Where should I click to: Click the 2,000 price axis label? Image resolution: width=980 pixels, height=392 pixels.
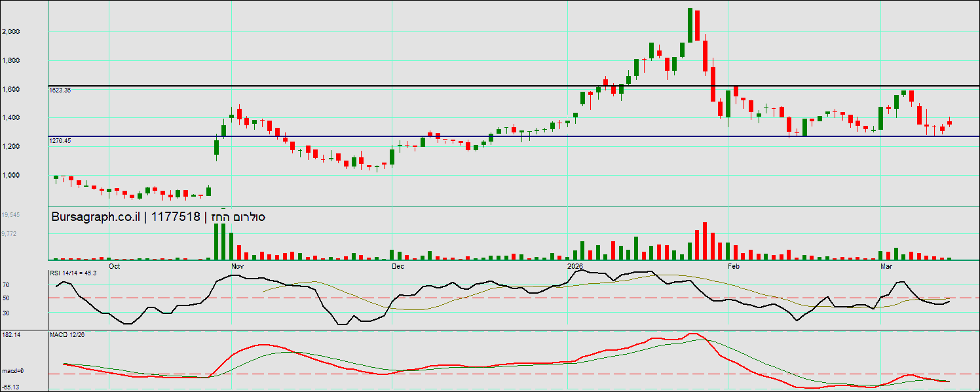click(11, 31)
